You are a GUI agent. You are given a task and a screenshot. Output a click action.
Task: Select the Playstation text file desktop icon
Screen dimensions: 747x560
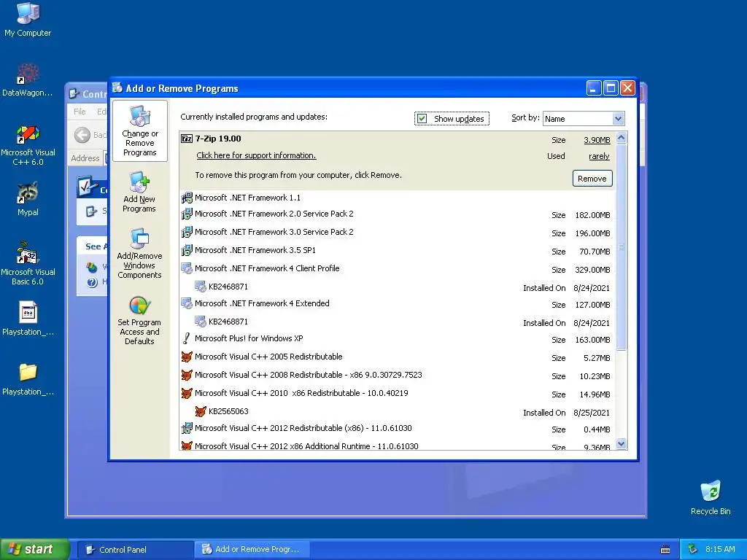[x=28, y=312]
